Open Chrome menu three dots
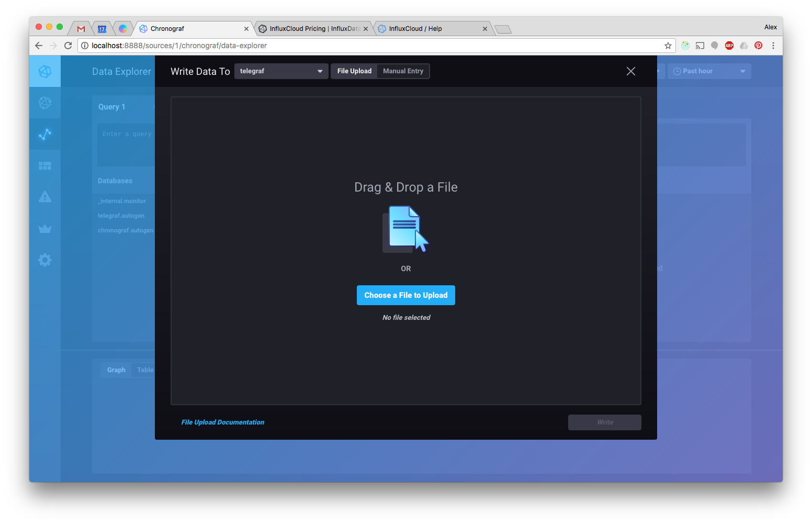This screenshot has width=812, height=524. click(x=773, y=46)
